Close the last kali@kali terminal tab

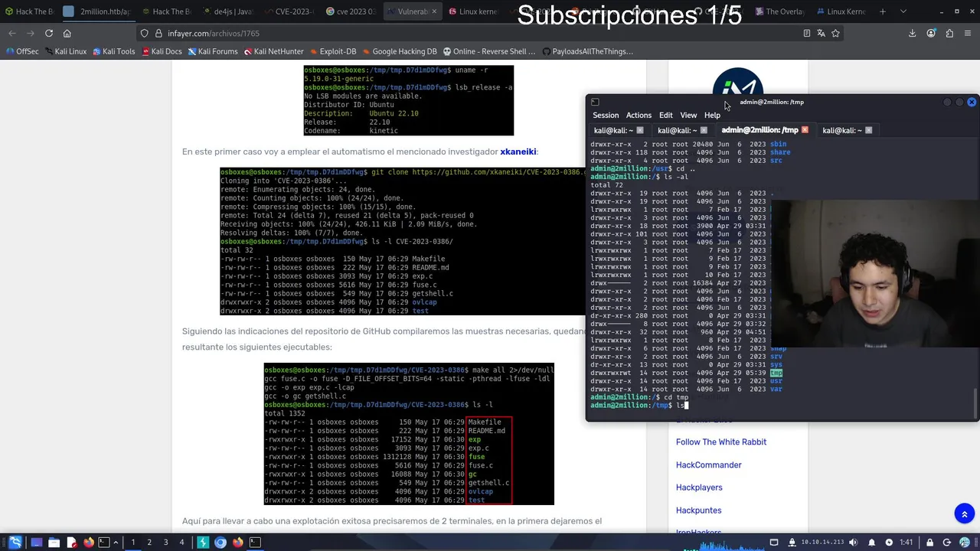tap(868, 130)
